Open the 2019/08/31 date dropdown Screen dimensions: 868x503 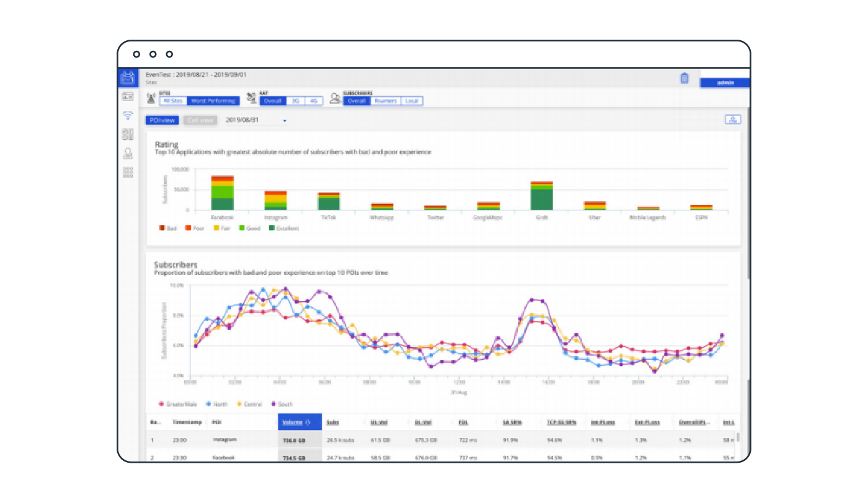tap(255, 120)
